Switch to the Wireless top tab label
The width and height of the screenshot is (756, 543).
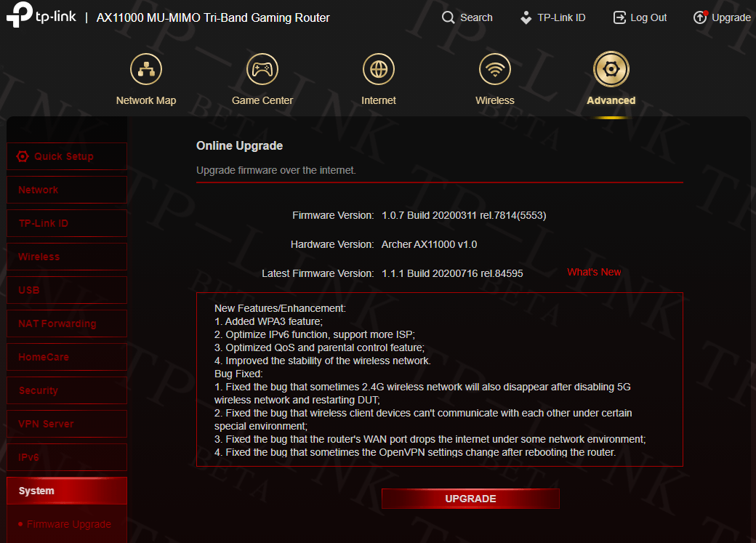495,100
